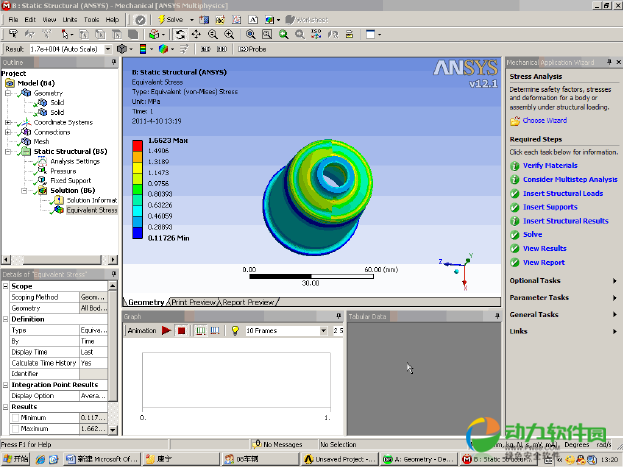Set the ISO isometric view
The image size is (623, 467).
[x=316, y=35]
